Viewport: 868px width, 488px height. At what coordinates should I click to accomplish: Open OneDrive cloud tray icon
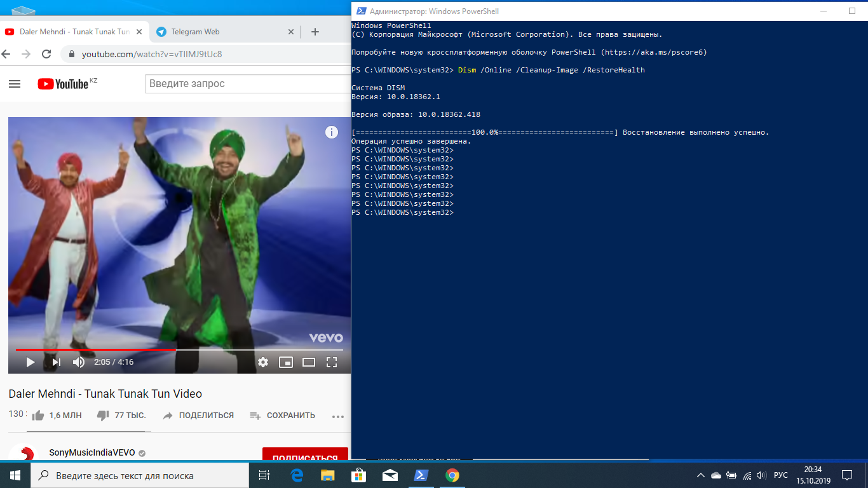click(x=716, y=475)
